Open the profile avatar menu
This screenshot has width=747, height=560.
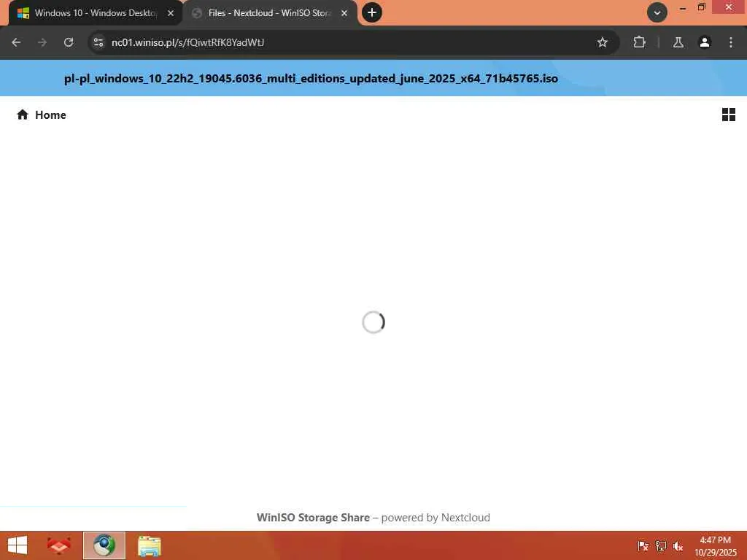tap(705, 42)
